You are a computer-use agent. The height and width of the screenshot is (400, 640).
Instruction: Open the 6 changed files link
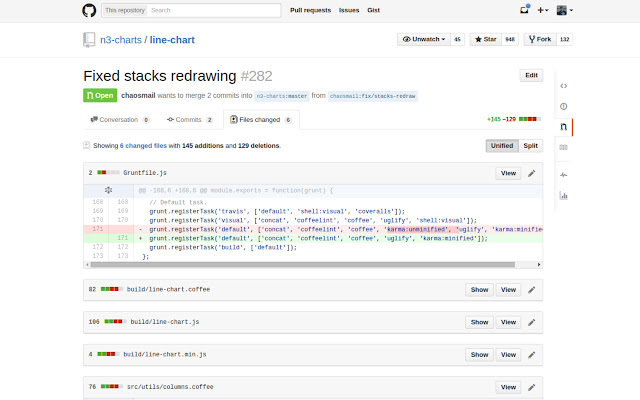(x=143, y=146)
